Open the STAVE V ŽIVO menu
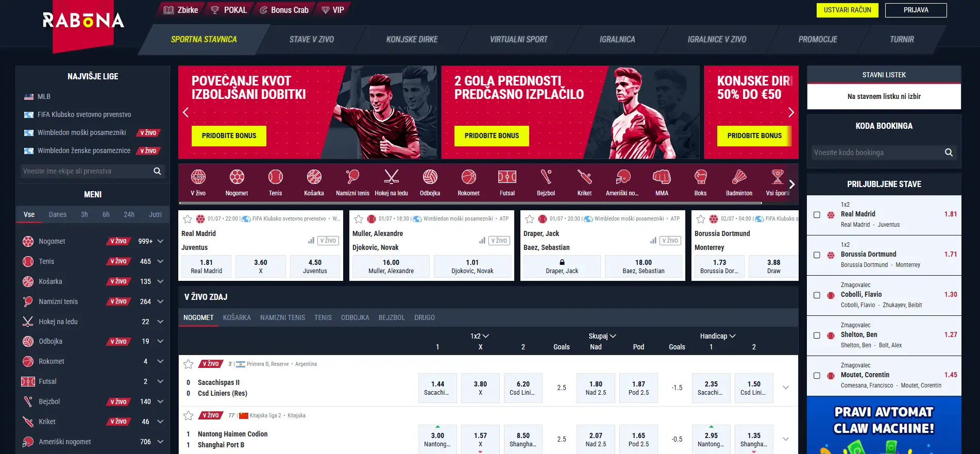This screenshot has width=980, height=454. click(x=311, y=39)
